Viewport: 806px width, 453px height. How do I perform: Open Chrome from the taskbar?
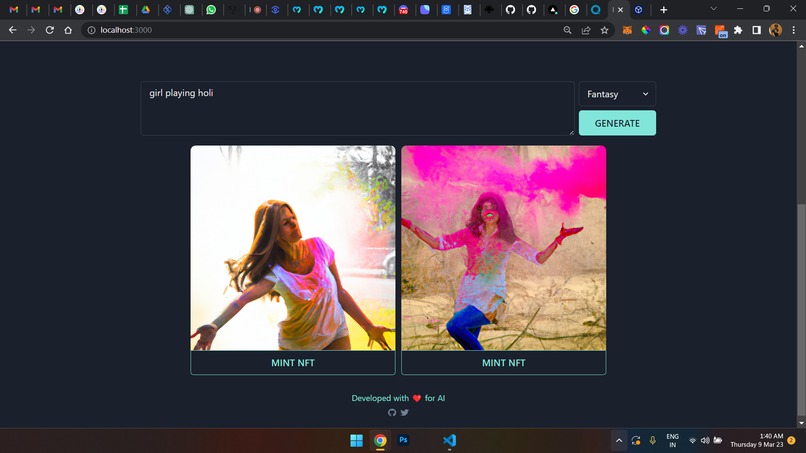[x=380, y=440]
